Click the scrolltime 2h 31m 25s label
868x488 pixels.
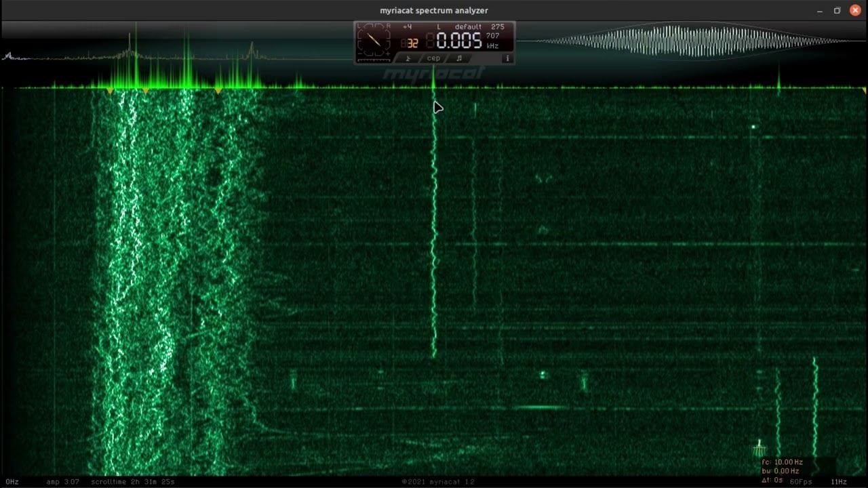pyautogui.click(x=133, y=482)
